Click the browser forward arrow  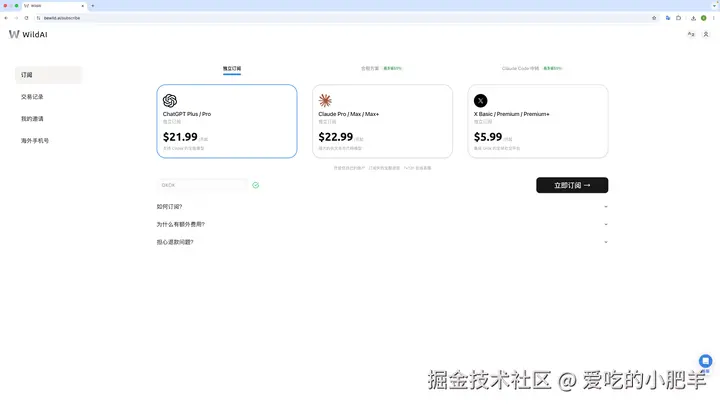pyautogui.click(x=16, y=18)
